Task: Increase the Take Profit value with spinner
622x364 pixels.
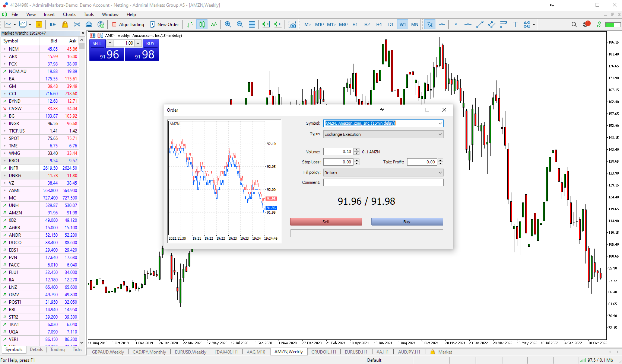Action: pos(441,160)
